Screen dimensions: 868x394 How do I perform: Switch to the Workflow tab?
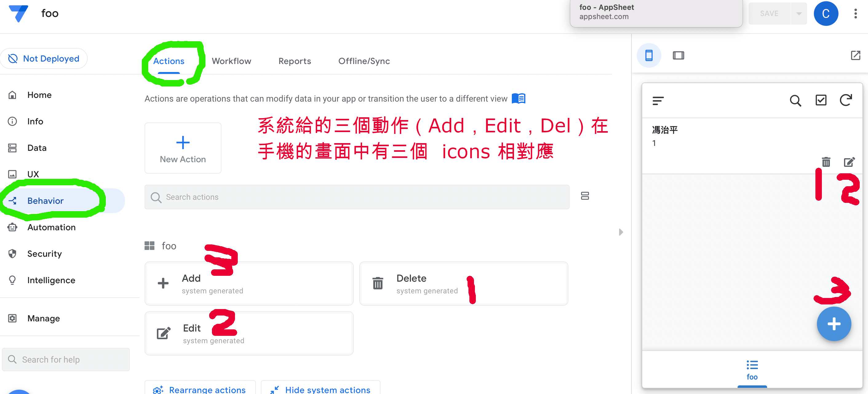(x=231, y=61)
